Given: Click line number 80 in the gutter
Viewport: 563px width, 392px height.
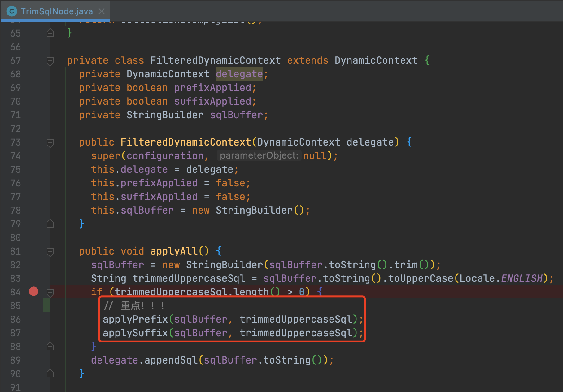Looking at the screenshot, I should [15, 237].
